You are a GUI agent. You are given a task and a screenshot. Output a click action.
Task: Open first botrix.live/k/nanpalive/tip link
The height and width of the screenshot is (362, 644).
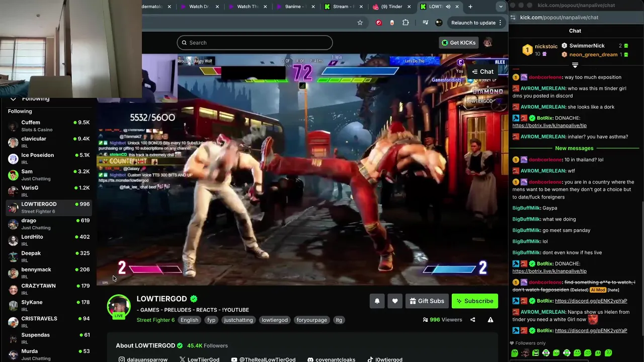[x=549, y=126]
